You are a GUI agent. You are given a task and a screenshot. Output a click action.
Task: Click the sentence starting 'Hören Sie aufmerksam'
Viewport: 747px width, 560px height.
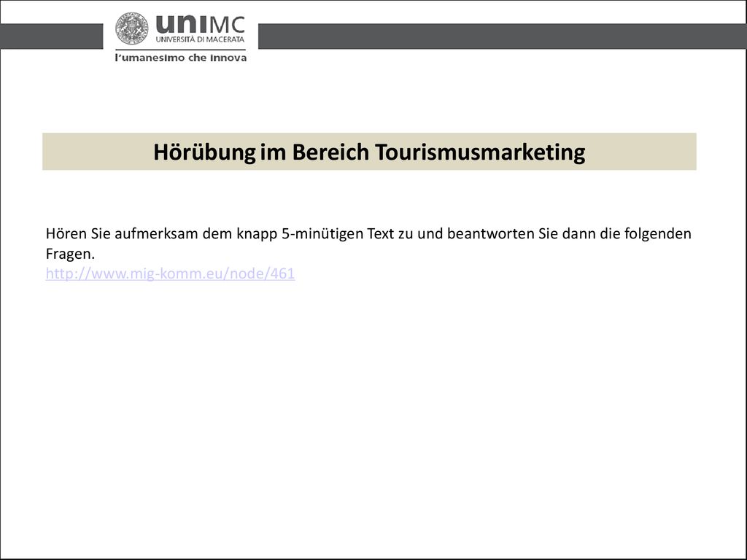[x=368, y=244]
